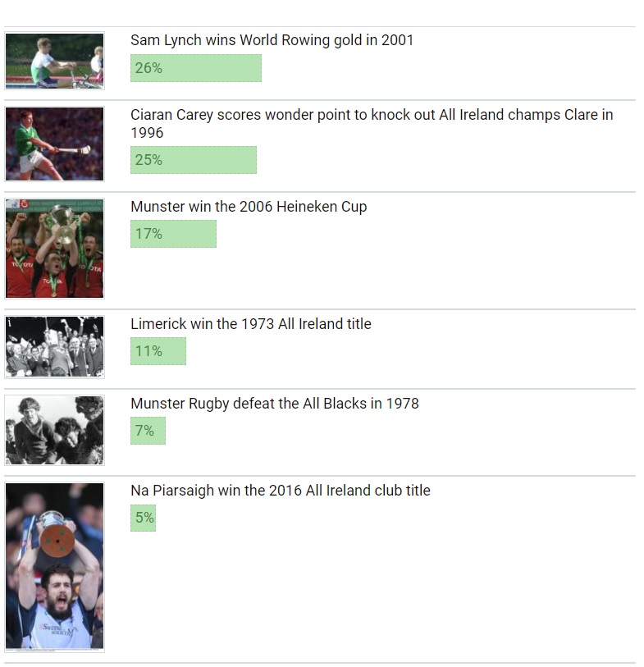Viewport: 644px width, 667px height.
Task: Click the Munster v All Blacks 1978 thumbnail
Action: click(x=54, y=430)
